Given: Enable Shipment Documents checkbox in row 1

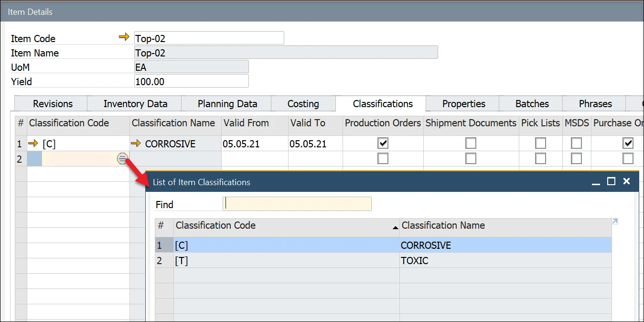Looking at the screenshot, I should tap(471, 143).
